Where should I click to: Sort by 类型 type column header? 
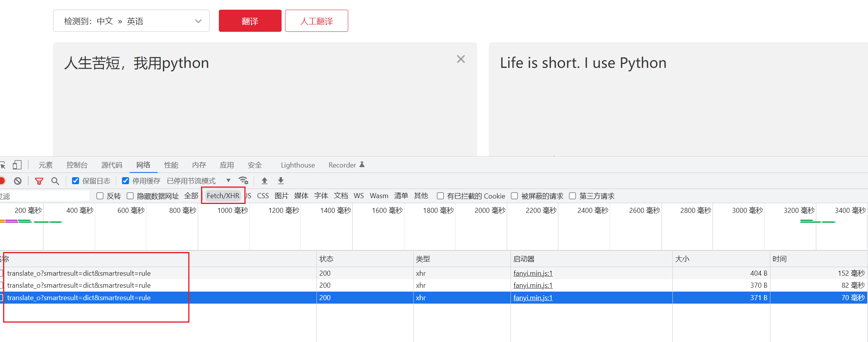click(462, 259)
